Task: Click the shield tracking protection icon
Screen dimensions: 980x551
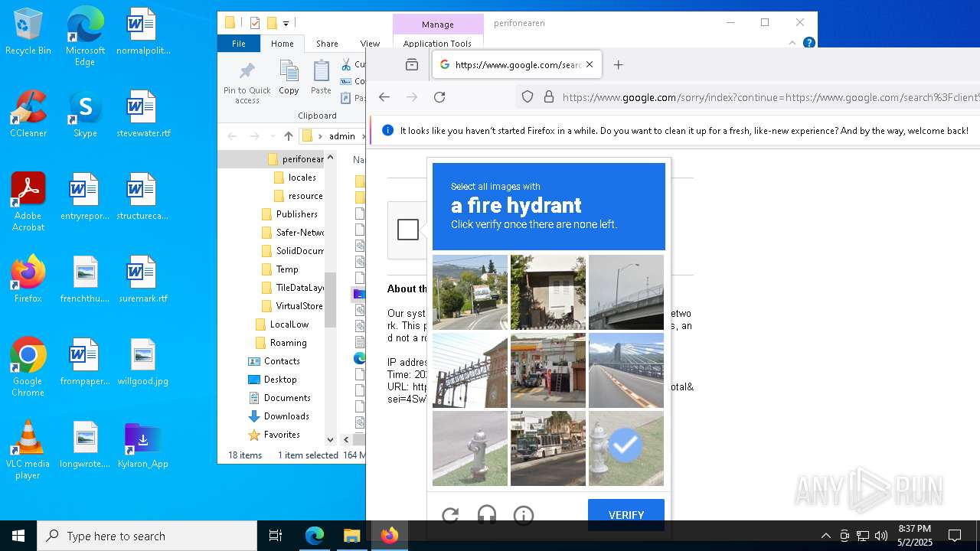Action: [528, 97]
